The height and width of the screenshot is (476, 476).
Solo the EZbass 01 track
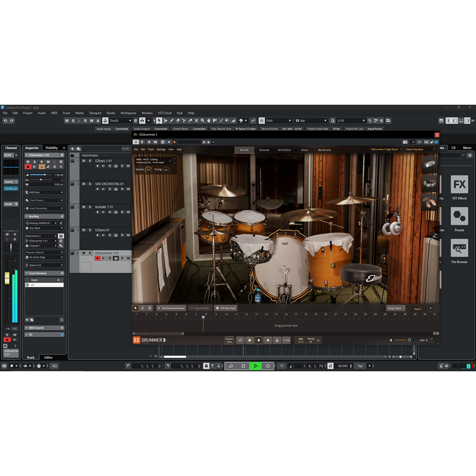coord(90,230)
